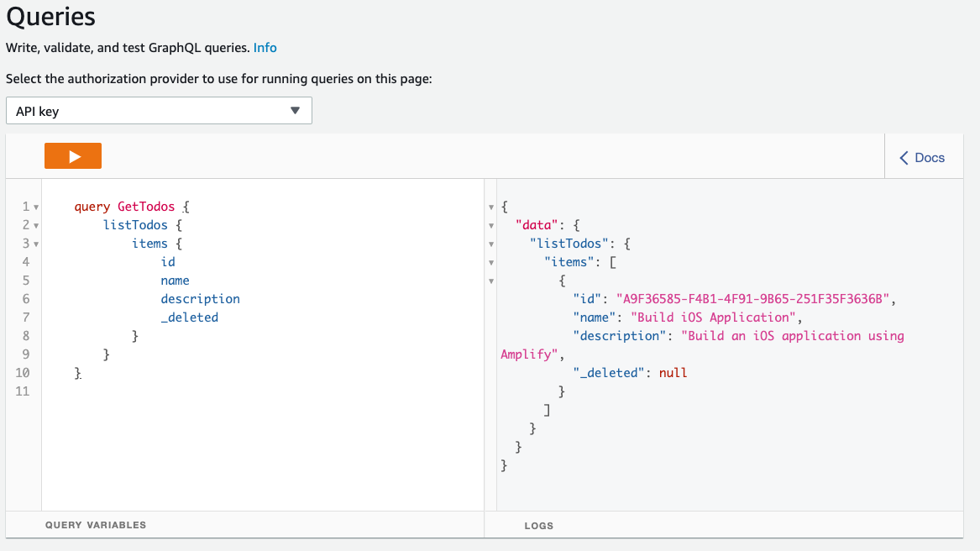This screenshot has width=980, height=551.
Task: Click the "_deleted" key in the results
Action: [609, 373]
